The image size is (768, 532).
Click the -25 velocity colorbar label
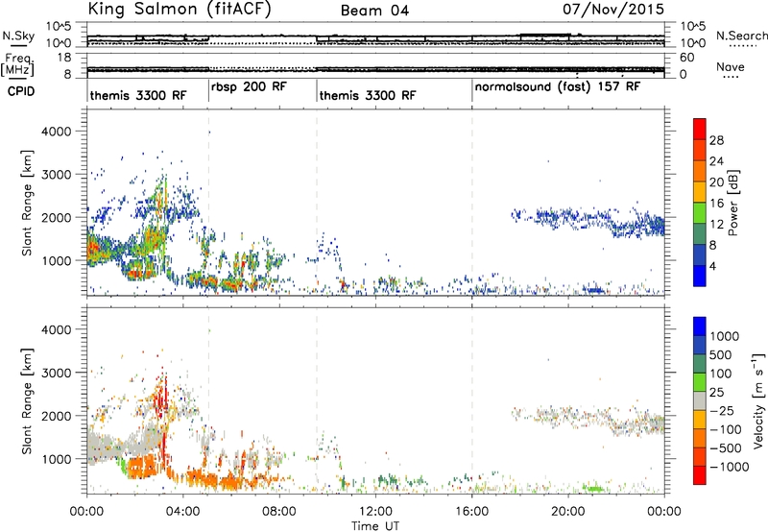[x=722, y=411]
